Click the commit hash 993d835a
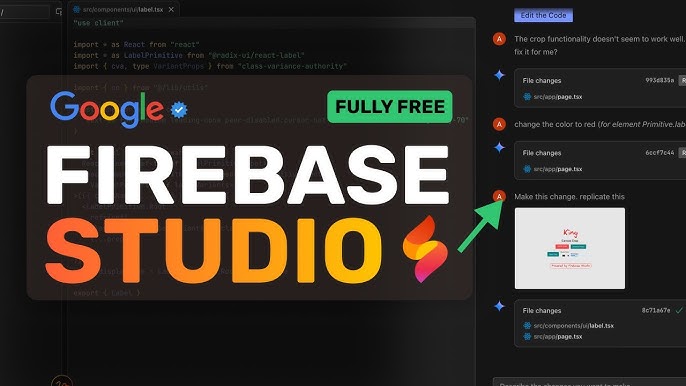This screenshot has width=686, height=386. click(x=659, y=80)
